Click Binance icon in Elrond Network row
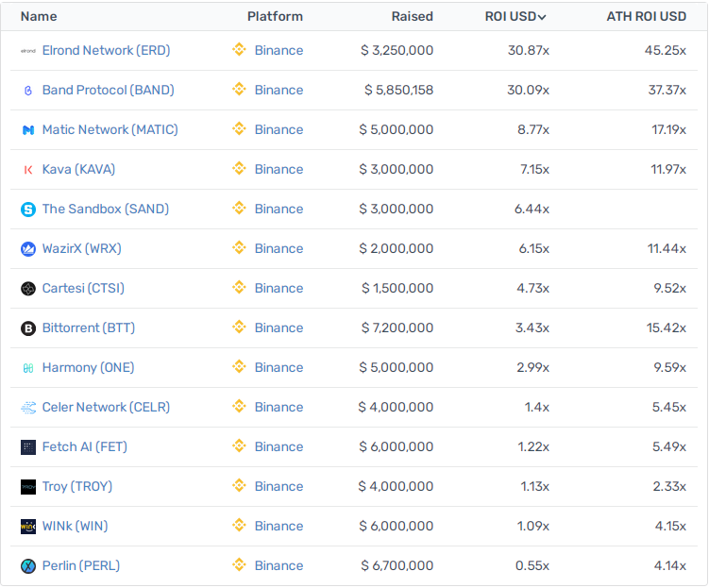709x588 pixels. (239, 49)
